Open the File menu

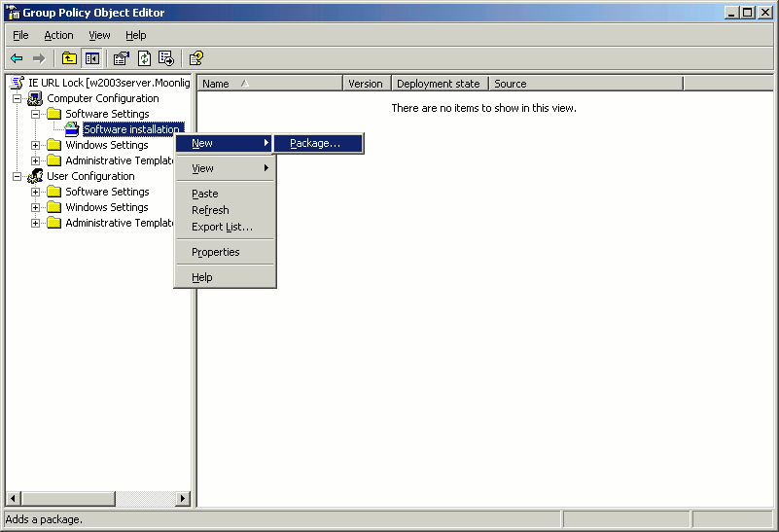pos(20,35)
